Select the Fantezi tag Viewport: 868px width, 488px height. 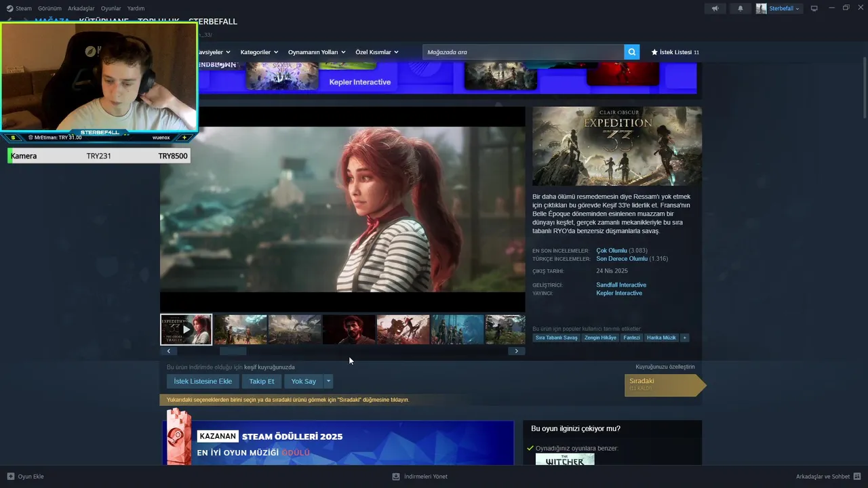click(x=631, y=338)
